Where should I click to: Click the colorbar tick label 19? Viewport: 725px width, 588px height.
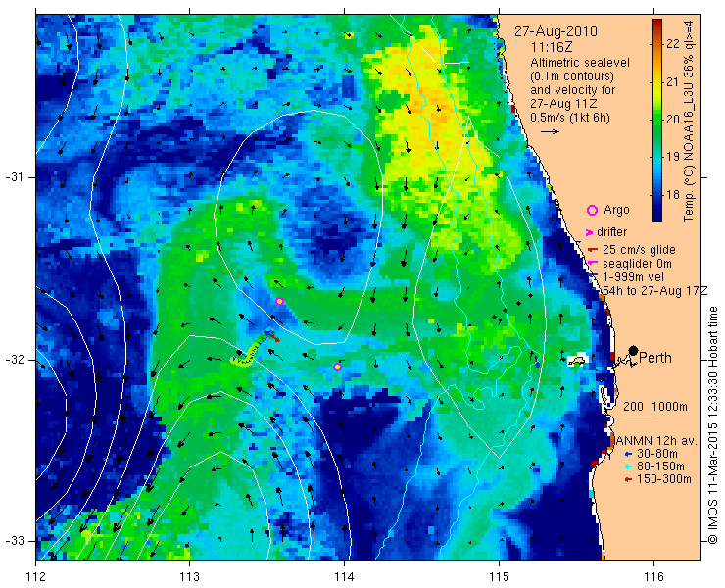[x=673, y=157]
